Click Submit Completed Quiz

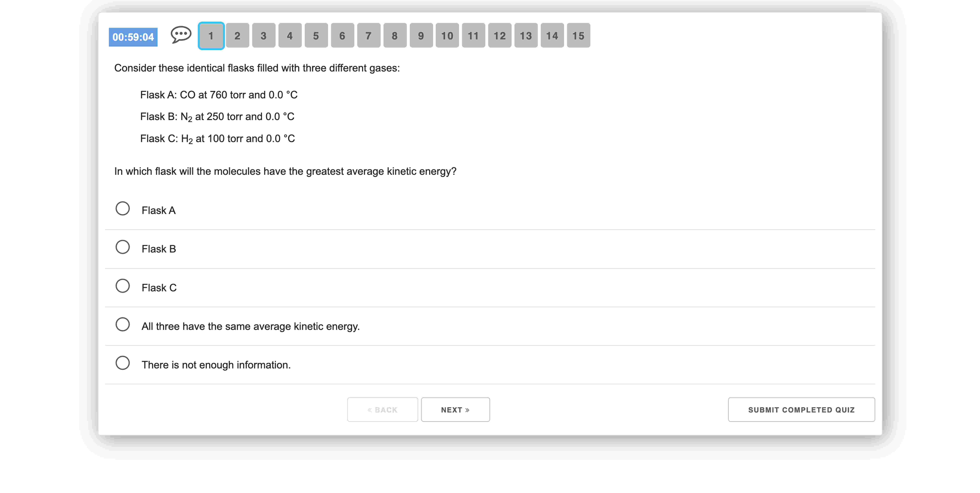tap(801, 410)
